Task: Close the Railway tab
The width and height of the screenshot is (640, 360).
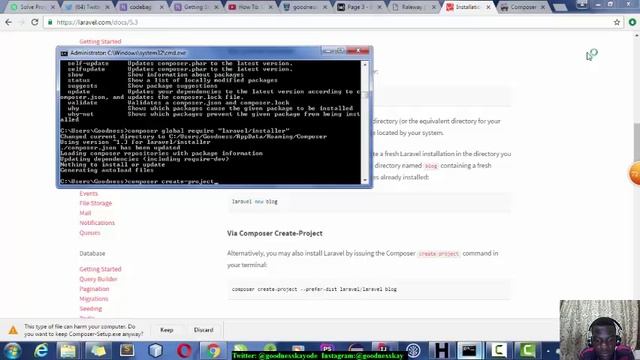Action: click(x=434, y=7)
